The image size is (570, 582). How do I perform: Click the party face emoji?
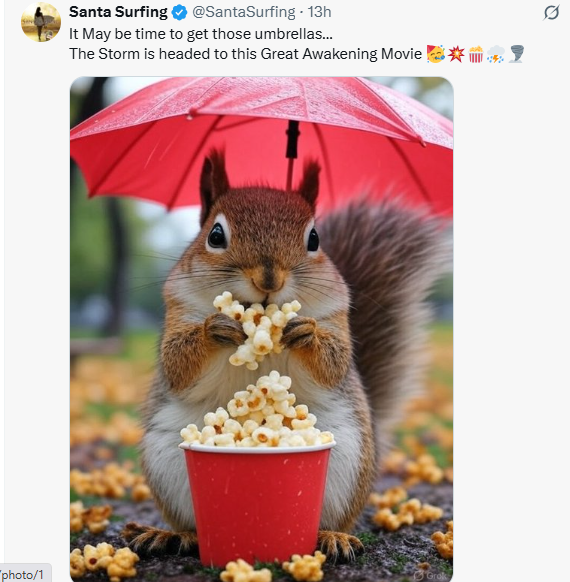coord(436,54)
